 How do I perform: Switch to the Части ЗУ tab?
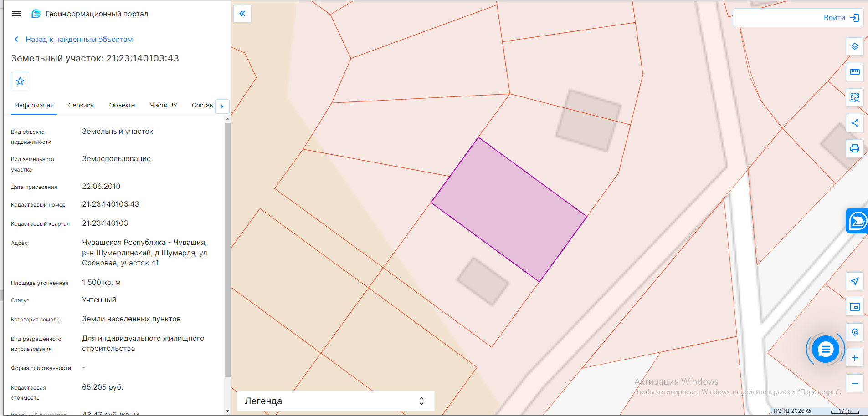pos(164,105)
